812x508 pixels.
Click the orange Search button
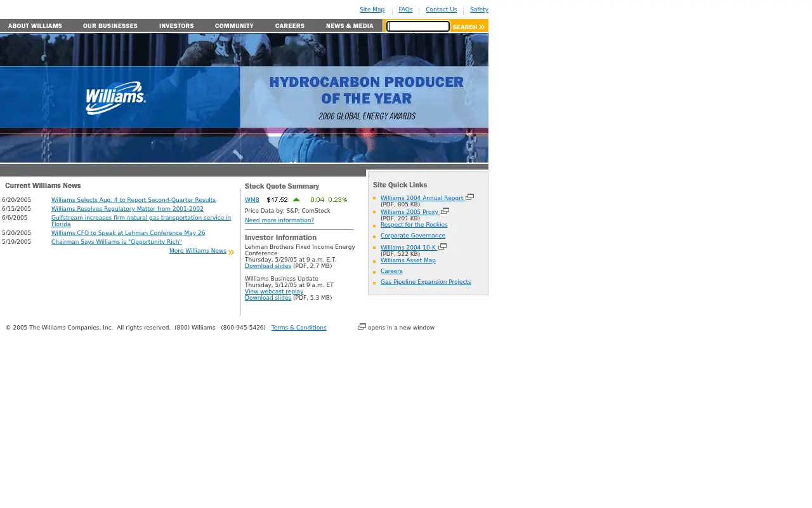point(469,27)
